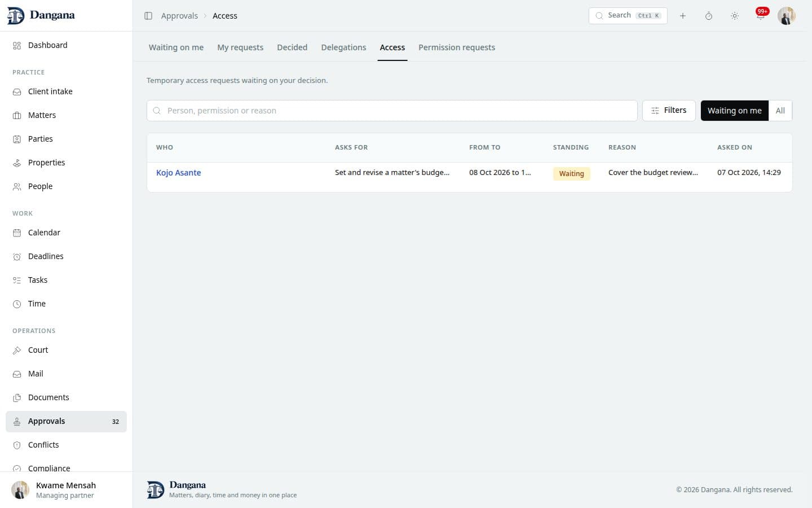Open the user avatar menu
Viewport: 812px width, 508px height.
(786, 16)
